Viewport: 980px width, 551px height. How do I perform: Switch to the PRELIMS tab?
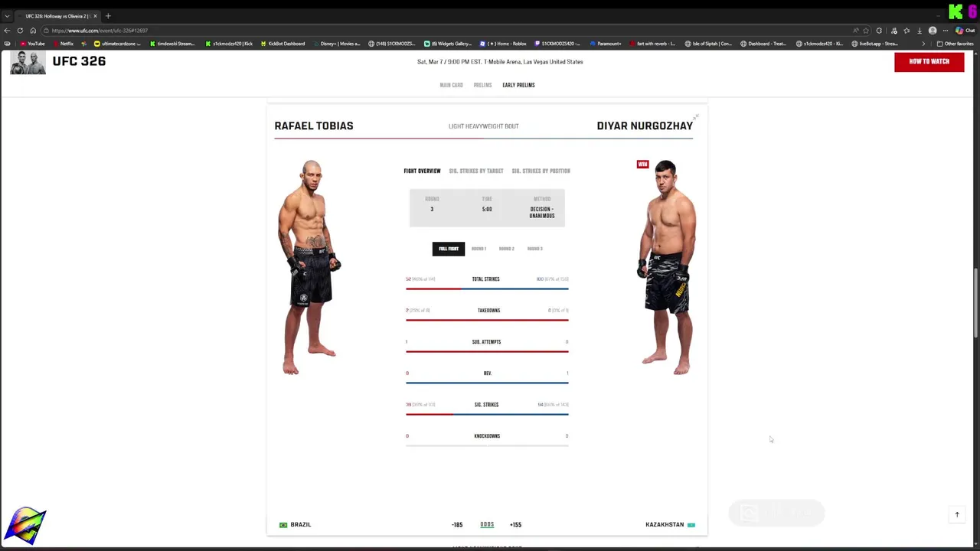482,85
